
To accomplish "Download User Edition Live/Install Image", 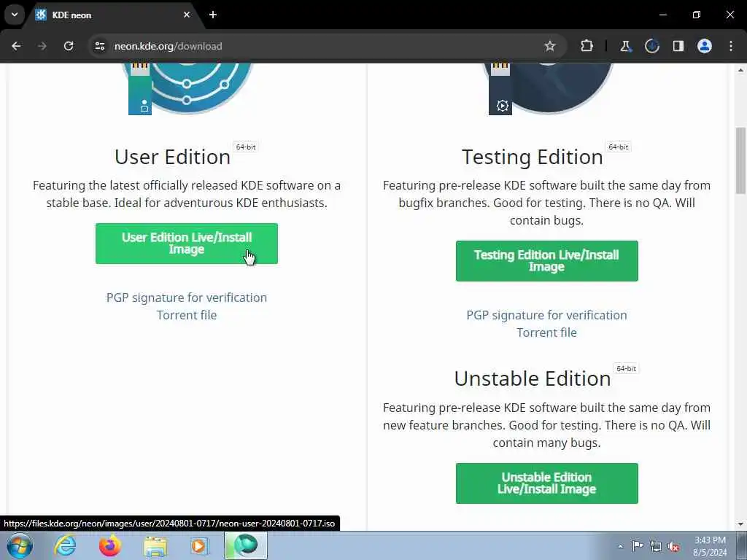I will 186,244.
